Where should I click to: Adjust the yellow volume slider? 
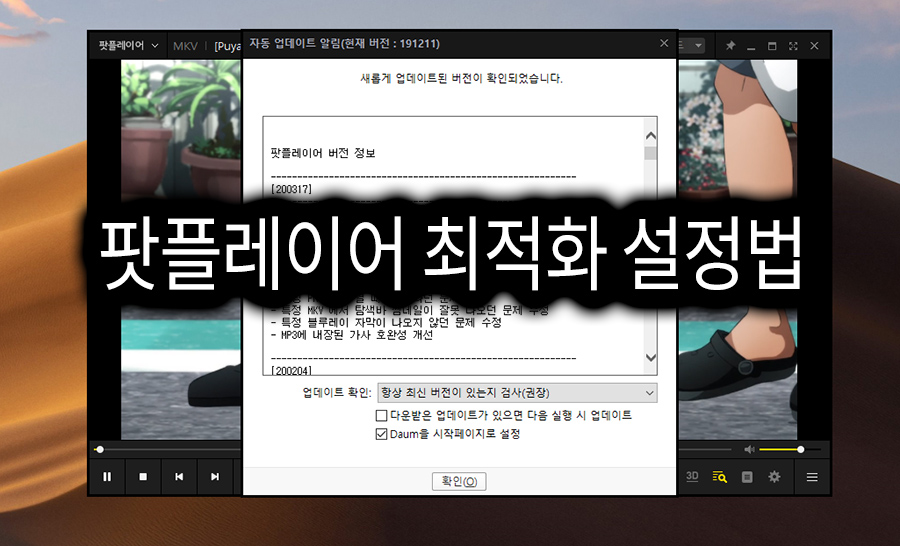point(790,450)
